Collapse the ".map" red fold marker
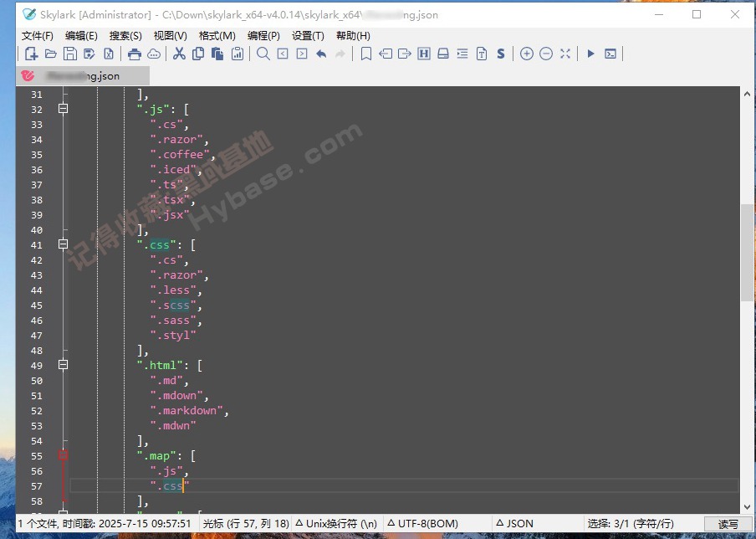 click(x=64, y=455)
